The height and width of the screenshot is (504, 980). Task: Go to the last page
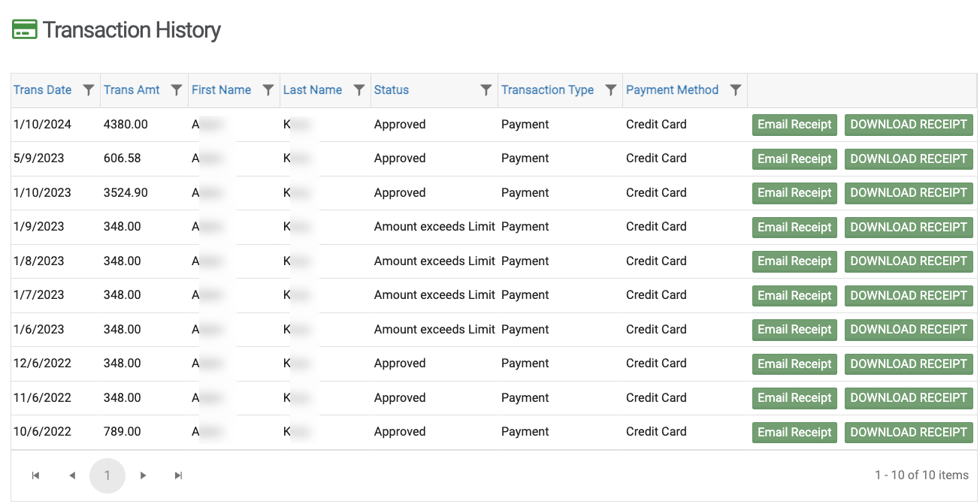tap(178, 475)
